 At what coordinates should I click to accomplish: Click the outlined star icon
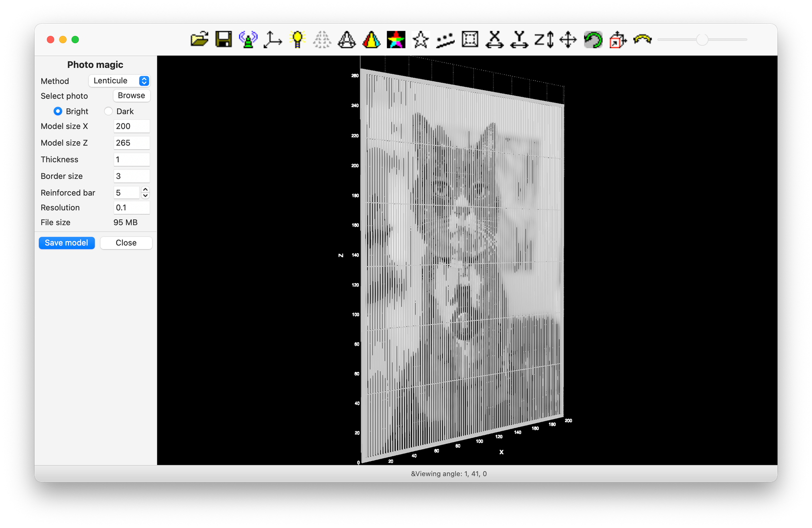[420, 39]
